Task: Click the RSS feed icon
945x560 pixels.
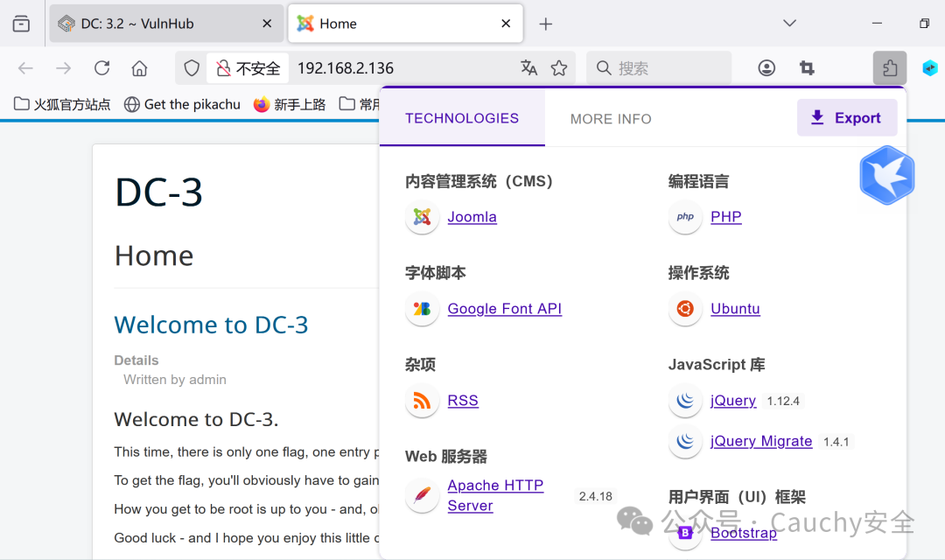Action: [x=422, y=400]
